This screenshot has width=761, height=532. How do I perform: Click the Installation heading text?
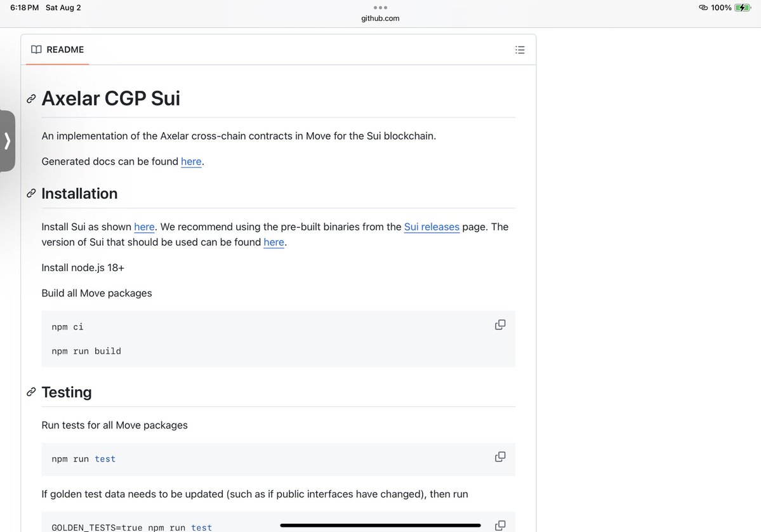click(79, 194)
